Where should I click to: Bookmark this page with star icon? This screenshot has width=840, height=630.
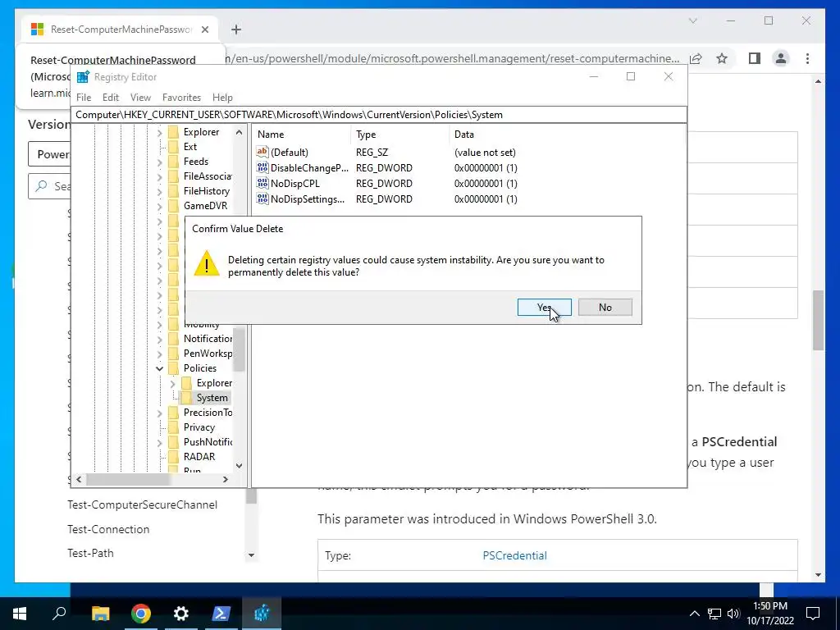[722, 58]
